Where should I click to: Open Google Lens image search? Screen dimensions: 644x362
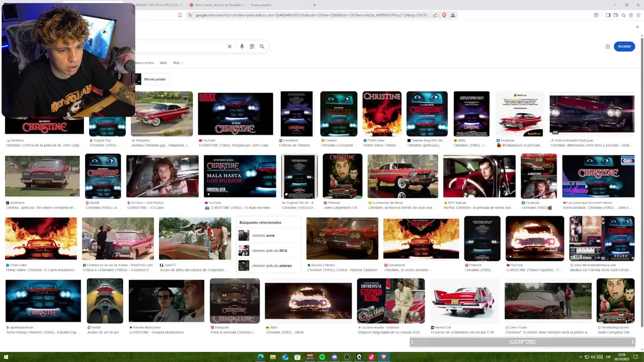pyautogui.click(x=252, y=46)
